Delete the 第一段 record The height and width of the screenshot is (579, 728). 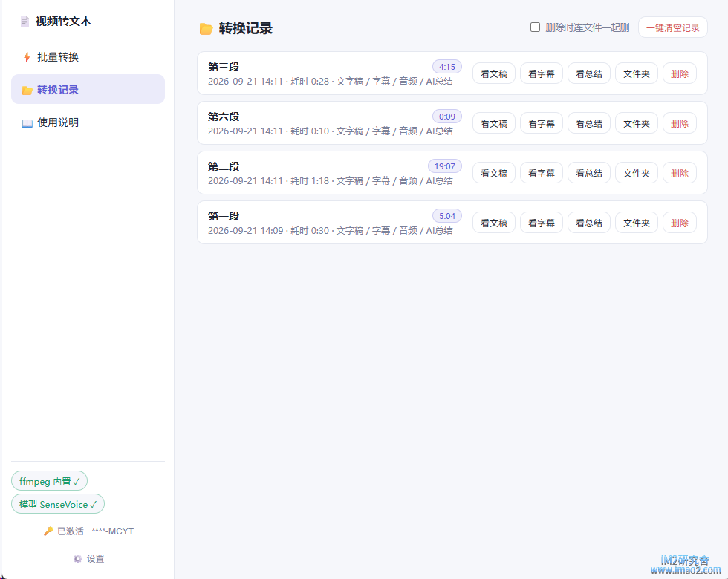pyautogui.click(x=680, y=222)
